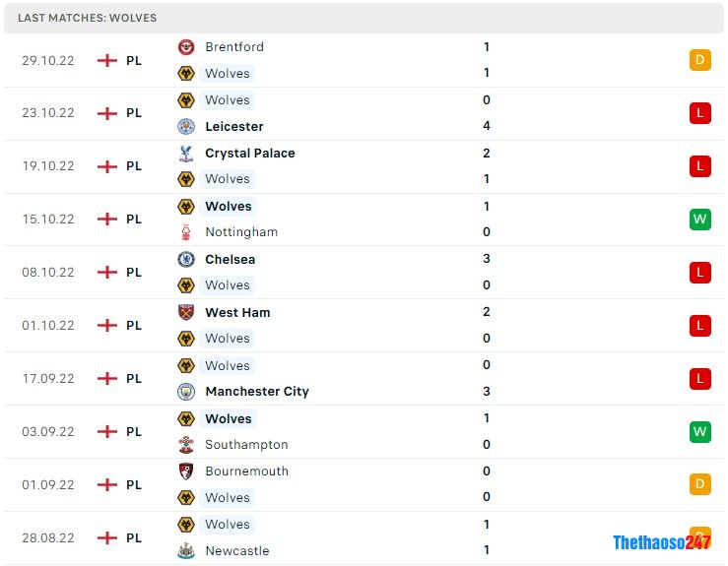Click the England flag on 29.10.22 row
728x566 pixels.
point(107,61)
